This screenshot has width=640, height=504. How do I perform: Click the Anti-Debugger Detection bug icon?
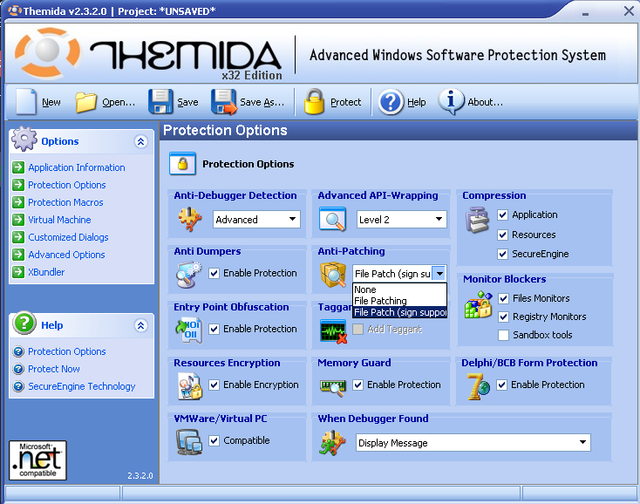(190, 219)
